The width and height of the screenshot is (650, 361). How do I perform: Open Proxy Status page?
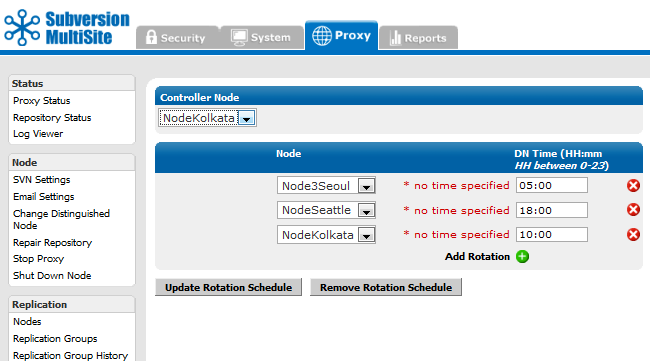(x=41, y=101)
